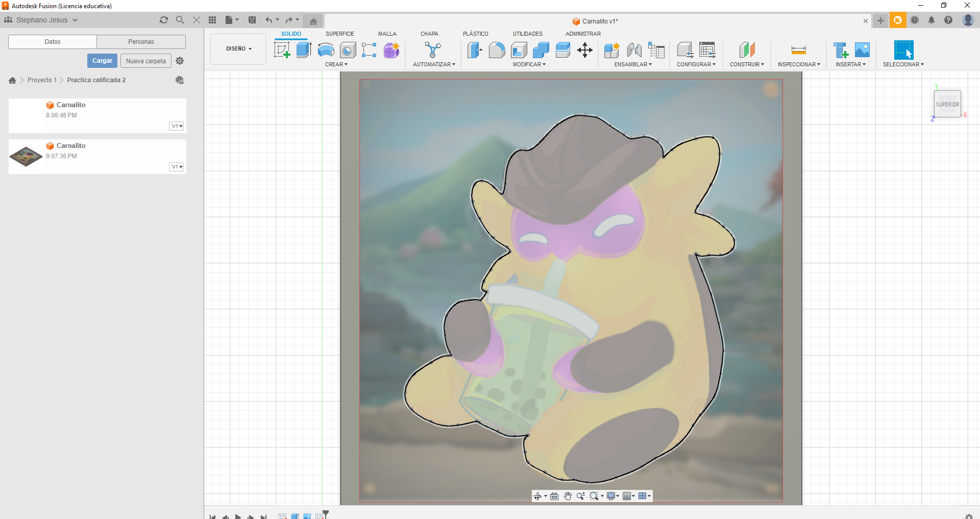Open the purple Create Form tool
The height and width of the screenshot is (519, 980).
click(391, 50)
